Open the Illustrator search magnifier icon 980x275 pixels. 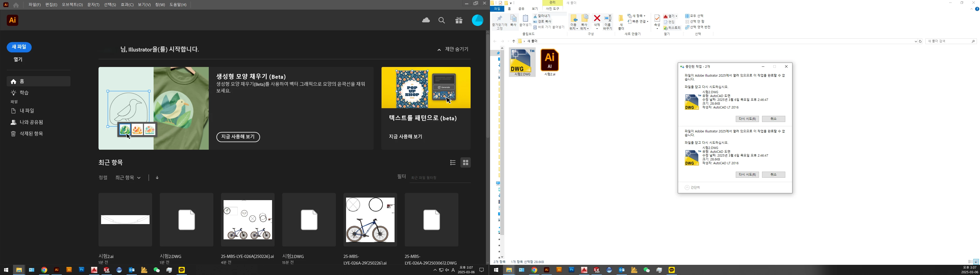442,21
